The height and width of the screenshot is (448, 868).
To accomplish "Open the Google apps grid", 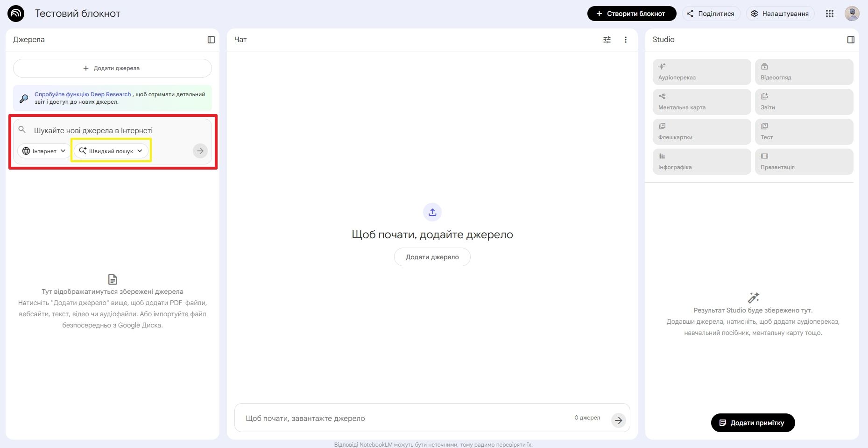I will (x=829, y=14).
